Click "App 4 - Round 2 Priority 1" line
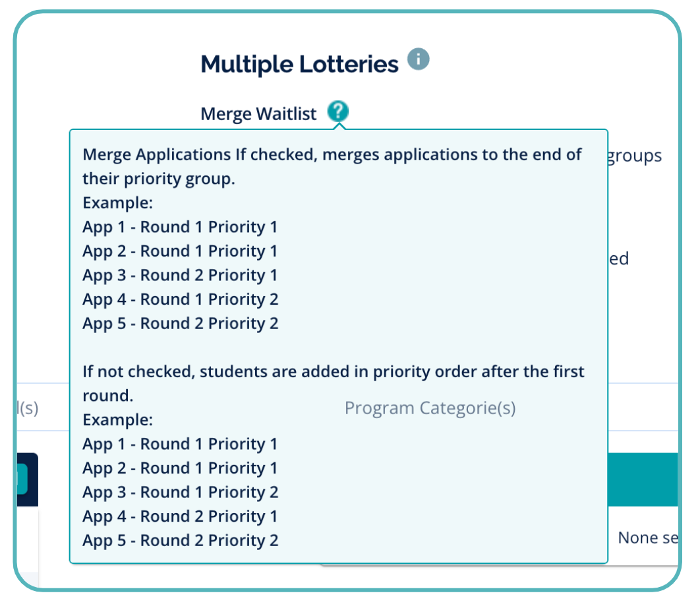 (180, 516)
